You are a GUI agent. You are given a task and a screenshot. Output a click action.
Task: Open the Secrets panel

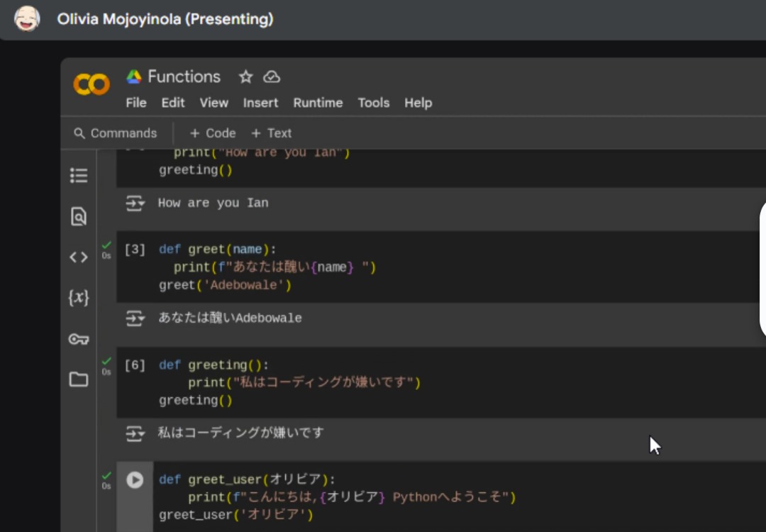[78, 339]
